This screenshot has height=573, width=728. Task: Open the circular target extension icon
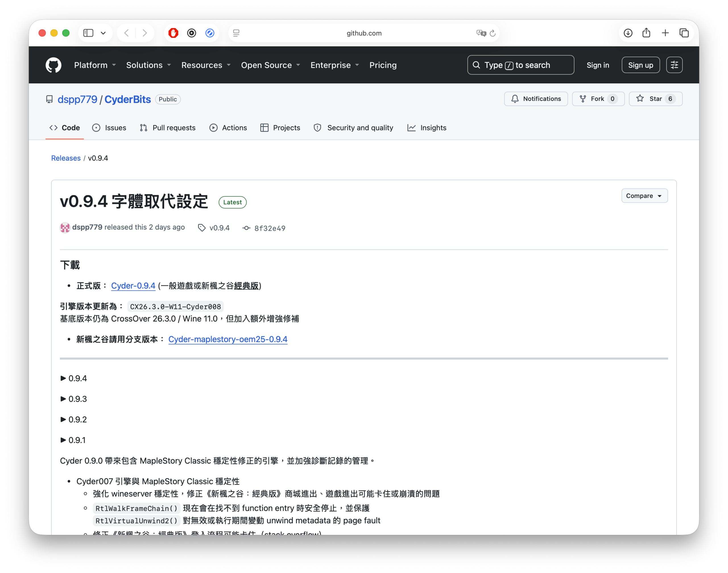point(191,33)
